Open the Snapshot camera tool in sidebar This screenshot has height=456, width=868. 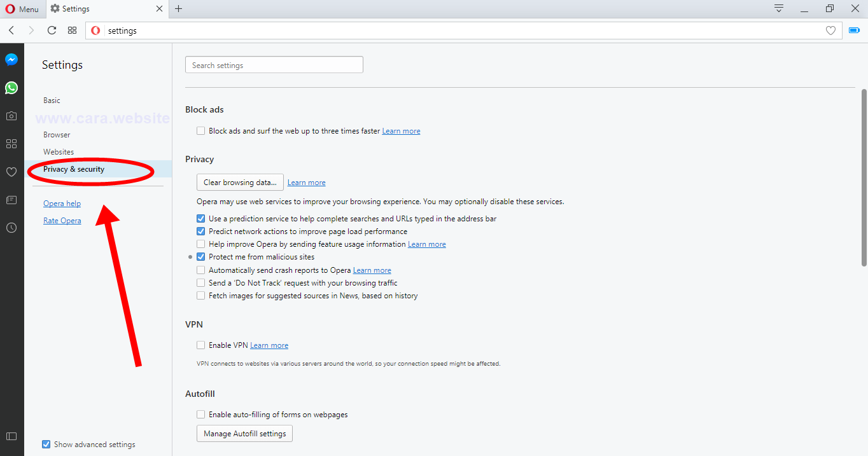coord(11,116)
